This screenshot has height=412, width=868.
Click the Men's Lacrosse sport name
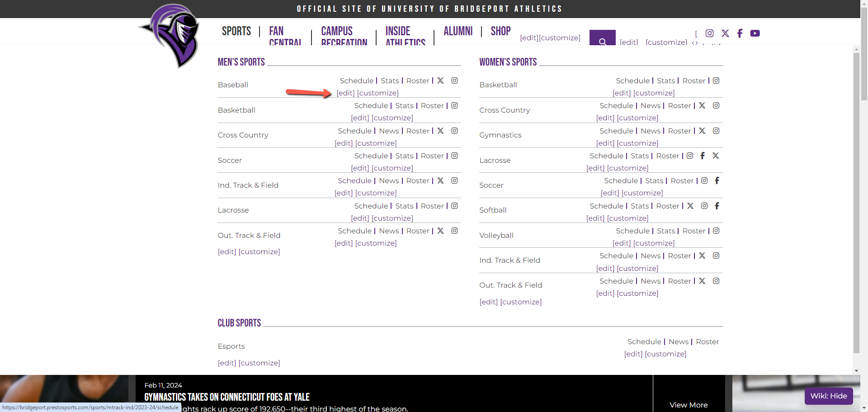point(233,210)
